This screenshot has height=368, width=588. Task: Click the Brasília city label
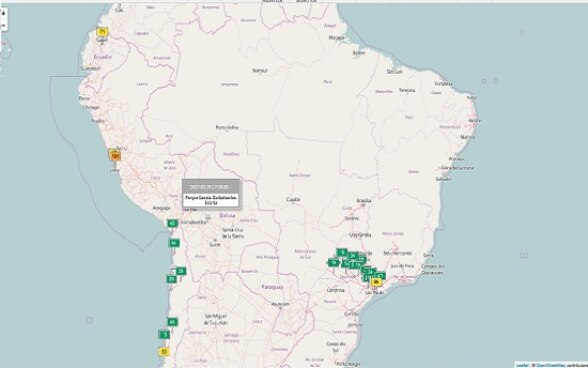coord(364,201)
